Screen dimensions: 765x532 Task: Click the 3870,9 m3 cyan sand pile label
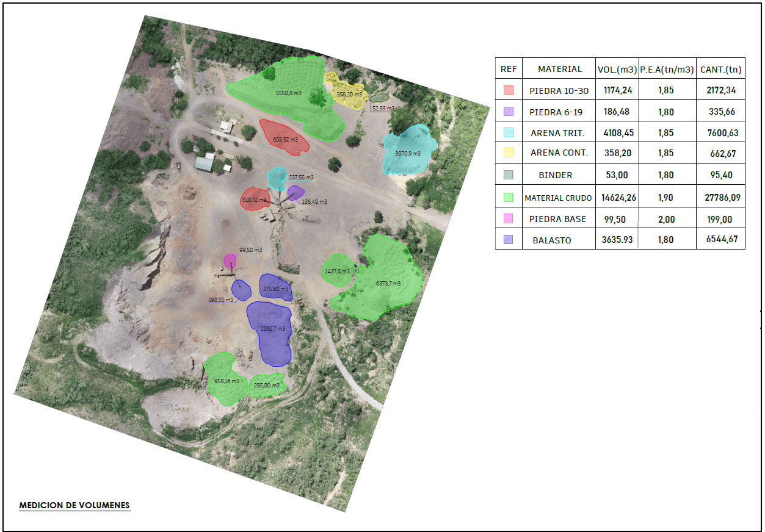(x=408, y=154)
